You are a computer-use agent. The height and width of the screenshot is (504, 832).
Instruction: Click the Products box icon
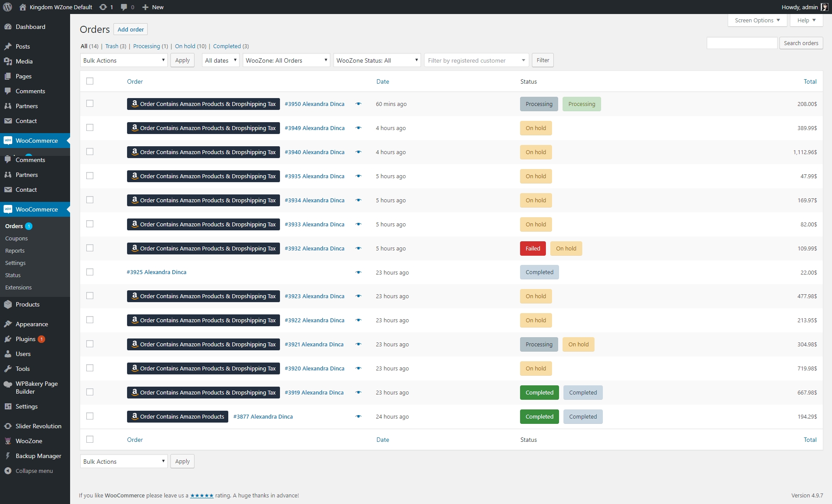pos(8,304)
